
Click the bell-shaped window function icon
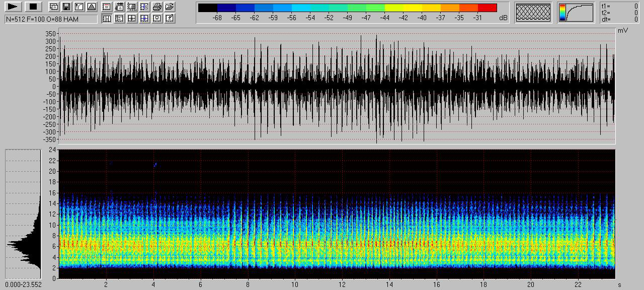pos(91,7)
